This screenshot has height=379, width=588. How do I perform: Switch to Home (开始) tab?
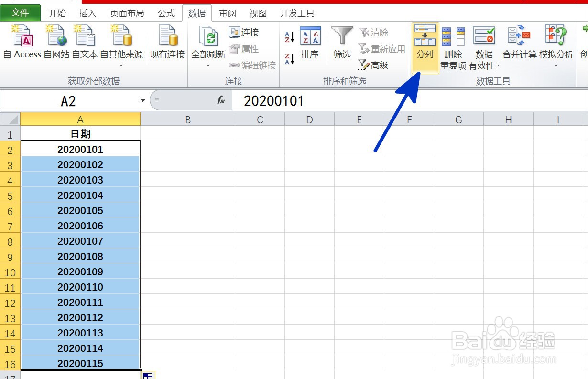point(57,13)
